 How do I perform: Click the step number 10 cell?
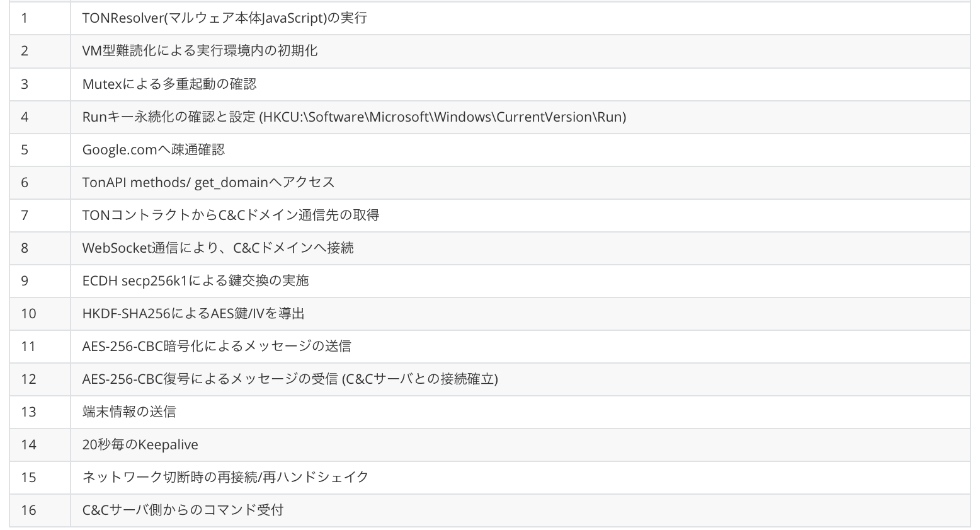click(40, 313)
